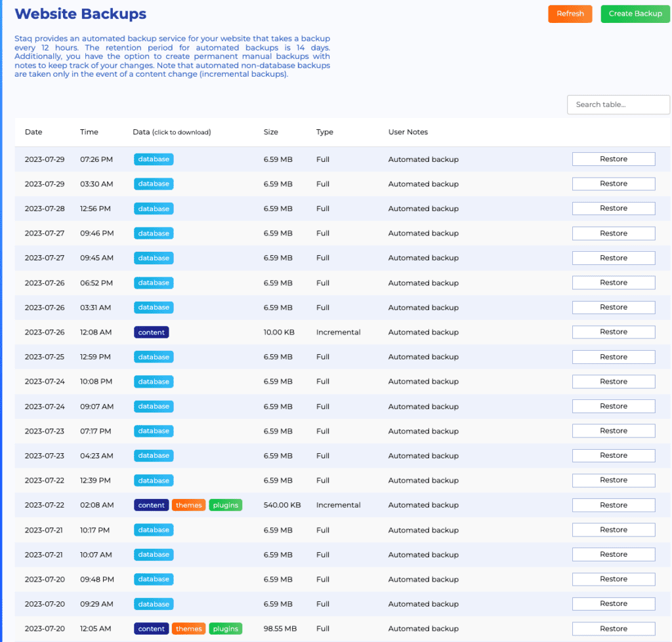Screen dimensions: 672x642
Task: Click the Refresh button
Action: [570, 13]
